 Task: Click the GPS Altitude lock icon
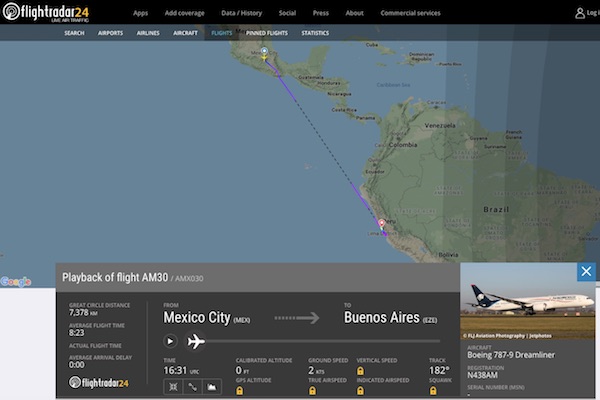239,390
